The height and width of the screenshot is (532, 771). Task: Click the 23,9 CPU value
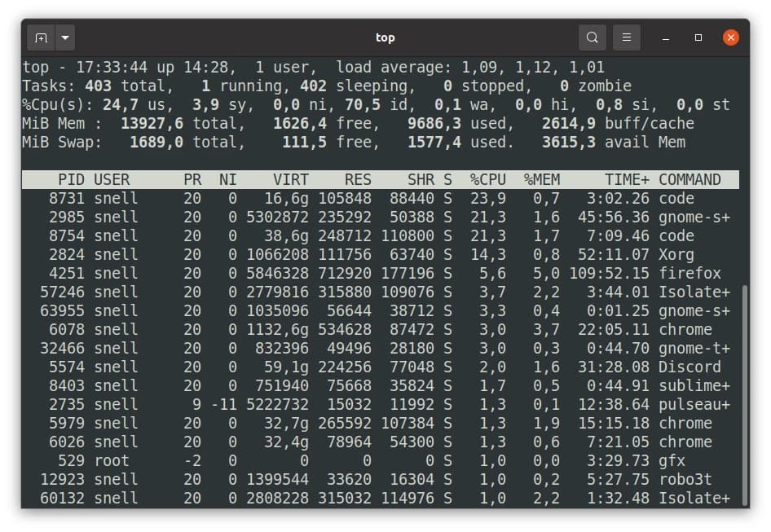pyautogui.click(x=487, y=198)
